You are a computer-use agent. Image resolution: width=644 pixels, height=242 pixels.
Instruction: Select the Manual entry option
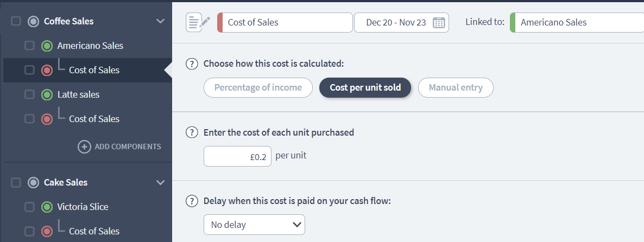(x=455, y=87)
